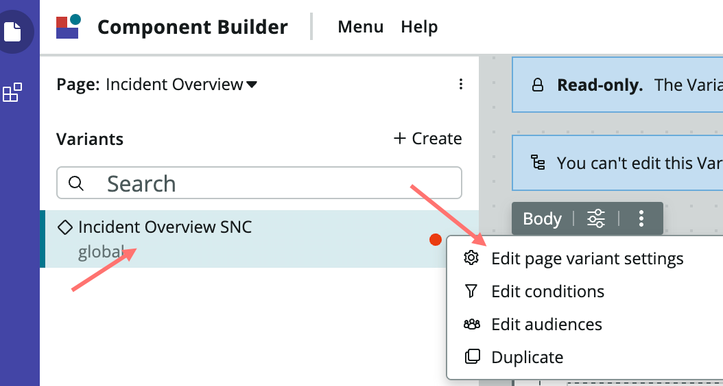Click the hierarchy icon in can't edit banner
This screenshot has width=723, height=386.
[538, 163]
